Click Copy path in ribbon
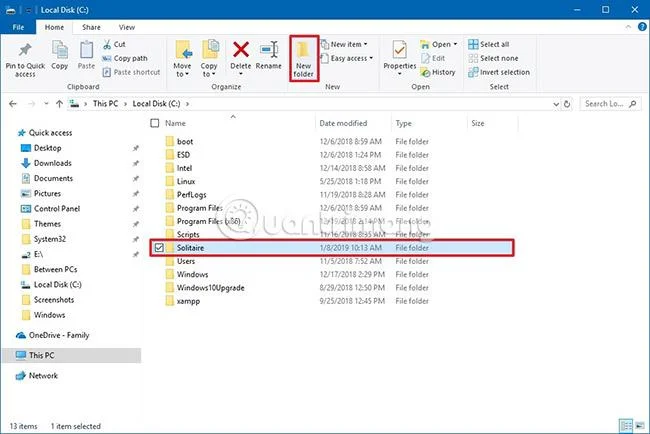The image size is (650, 434). click(x=125, y=58)
